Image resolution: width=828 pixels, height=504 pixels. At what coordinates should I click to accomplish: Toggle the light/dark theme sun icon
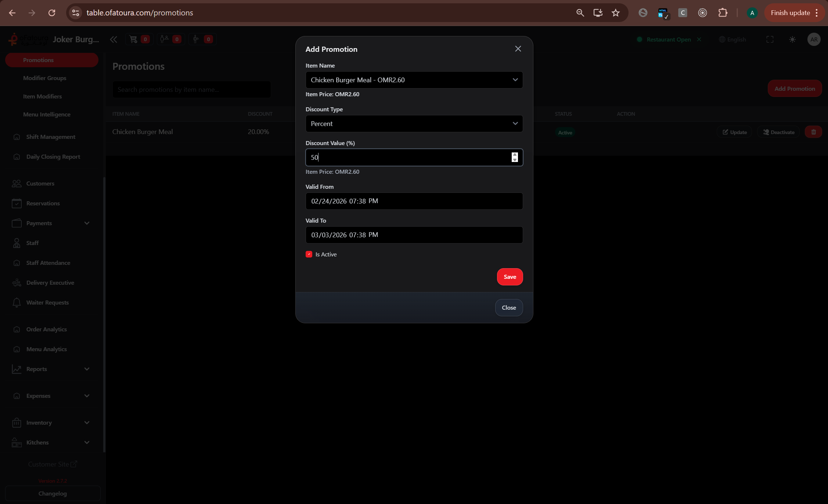tap(792, 39)
